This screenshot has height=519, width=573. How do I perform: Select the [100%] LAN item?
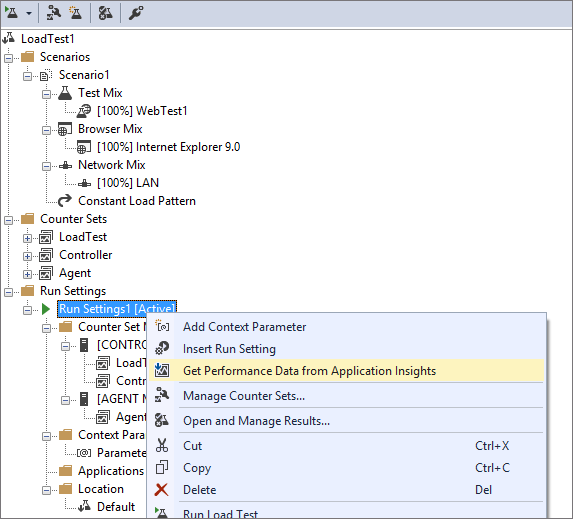pyautogui.click(x=128, y=183)
